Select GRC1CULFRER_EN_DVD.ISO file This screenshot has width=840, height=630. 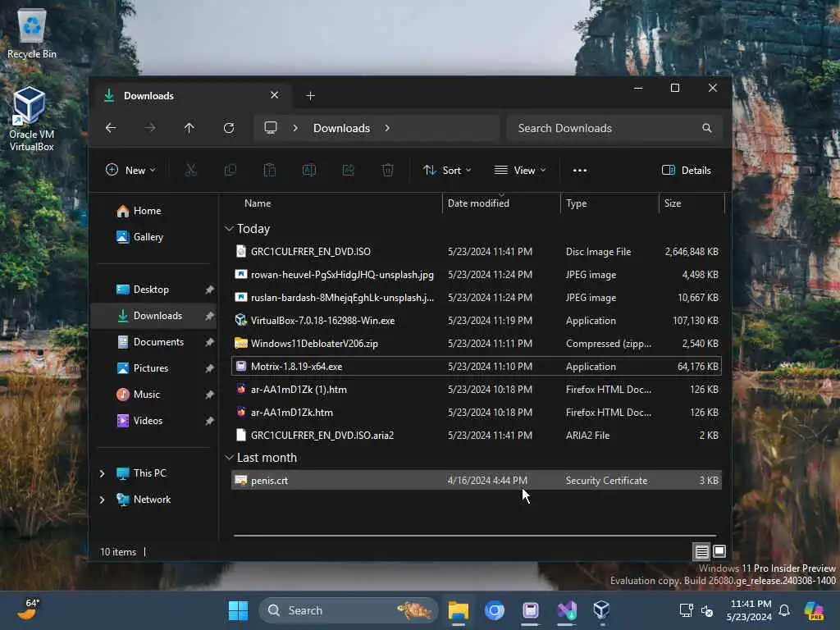pos(477,252)
